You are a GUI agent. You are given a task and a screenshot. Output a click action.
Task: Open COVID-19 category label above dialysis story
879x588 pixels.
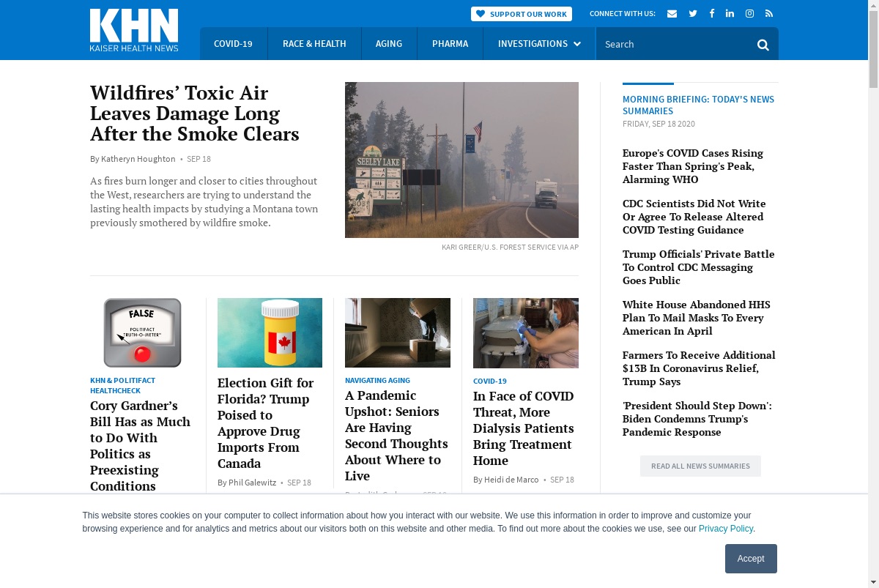coord(490,381)
